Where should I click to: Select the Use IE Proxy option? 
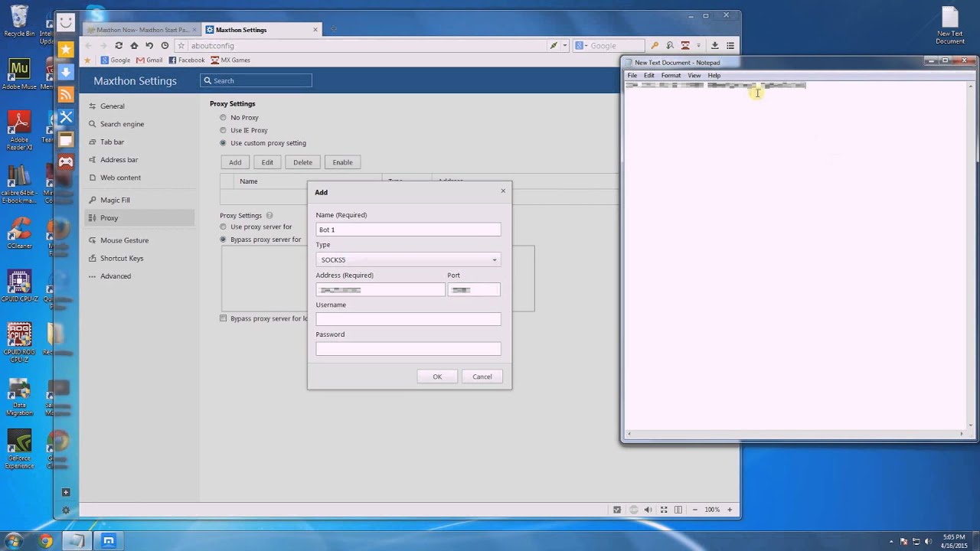(x=224, y=130)
